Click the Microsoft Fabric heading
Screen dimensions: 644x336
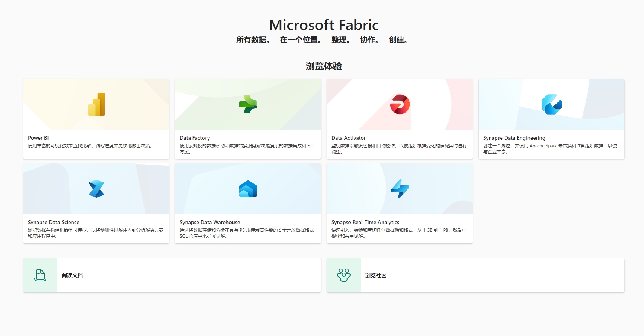pyautogui.click(x=324, y=25)
